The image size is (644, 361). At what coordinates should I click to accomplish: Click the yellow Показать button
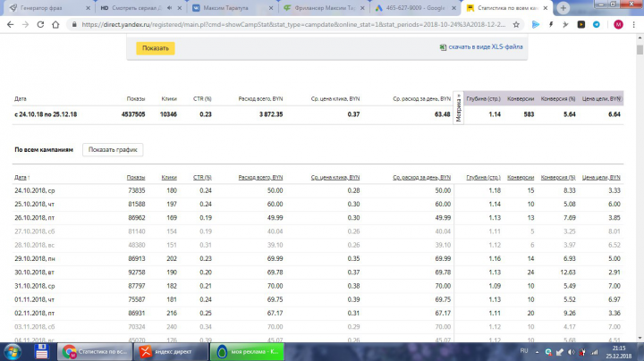[x=156, y=48]
